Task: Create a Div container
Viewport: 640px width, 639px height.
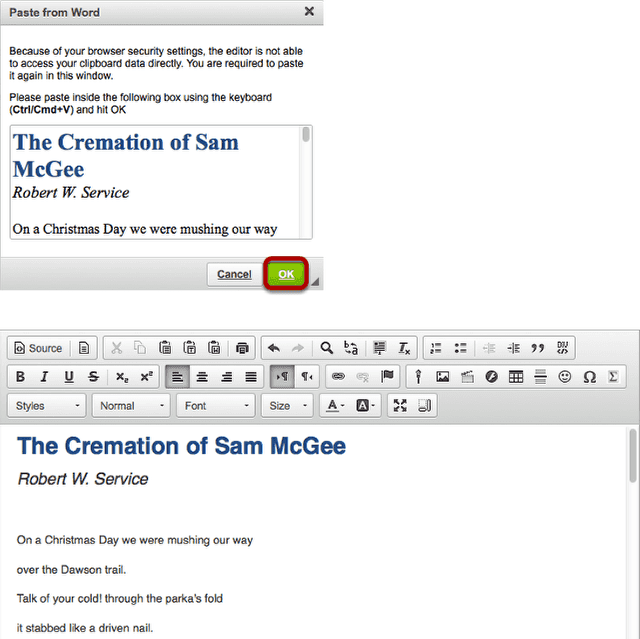Action: [562, 348]
